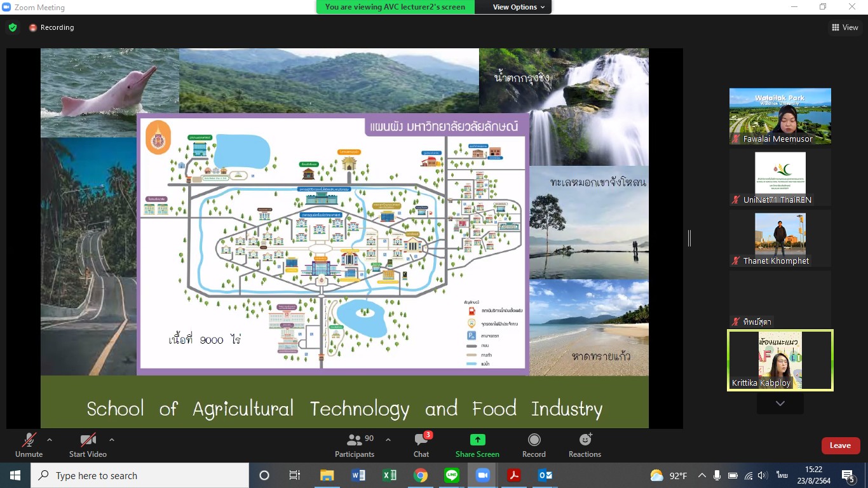Open the Participants panel
The width and height of the screenshot is (868, 488).
[355, 445]
